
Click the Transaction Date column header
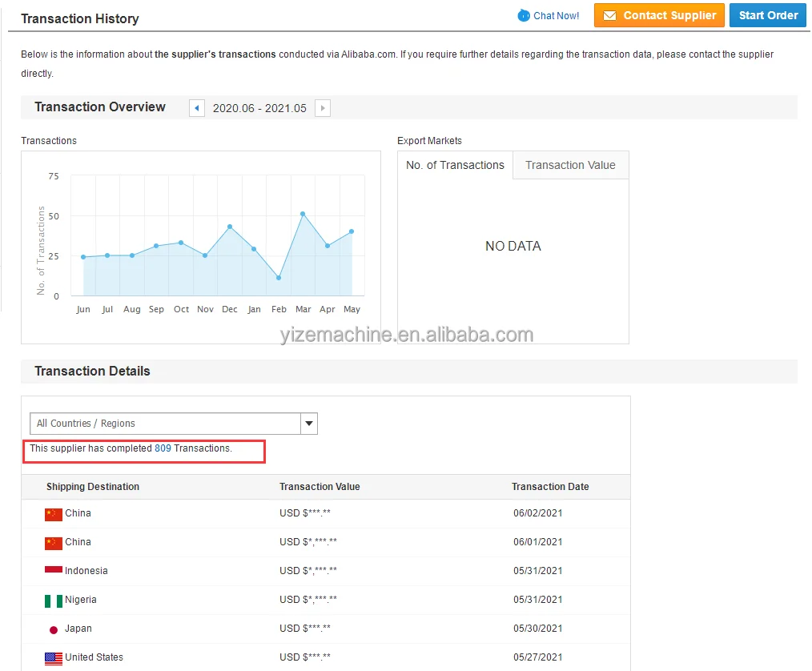tap(550, 487)
